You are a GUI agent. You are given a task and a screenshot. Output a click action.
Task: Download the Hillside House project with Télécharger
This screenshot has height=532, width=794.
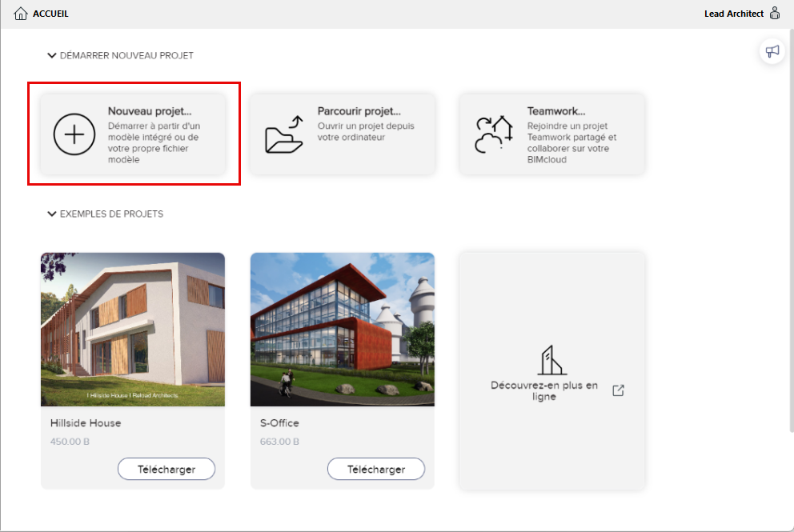coord(166,470)
